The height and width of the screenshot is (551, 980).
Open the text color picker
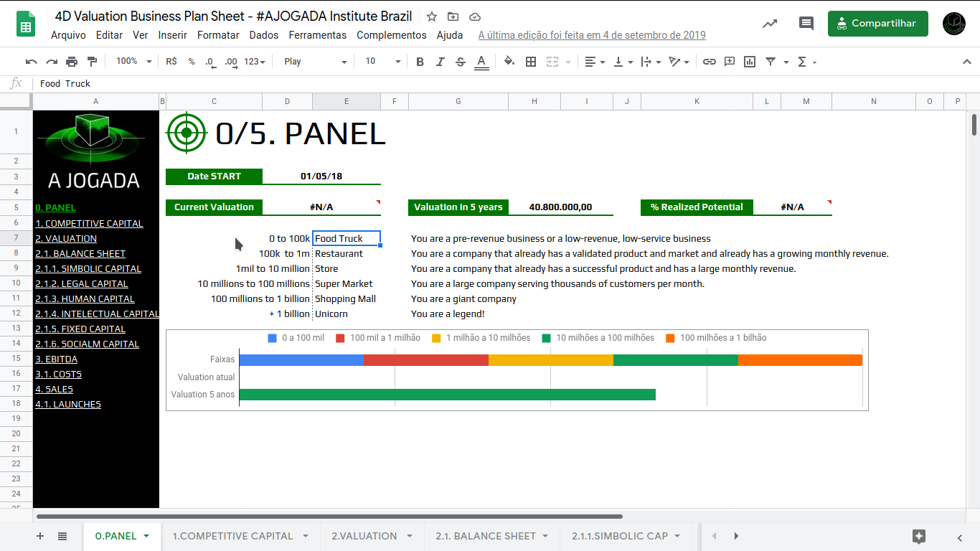coord(481,62)
